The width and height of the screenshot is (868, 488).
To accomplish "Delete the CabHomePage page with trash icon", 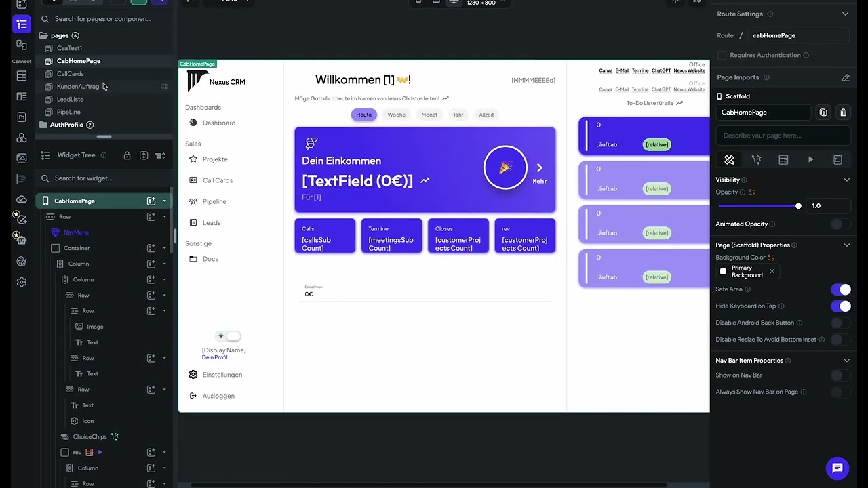I will (843, 113).
